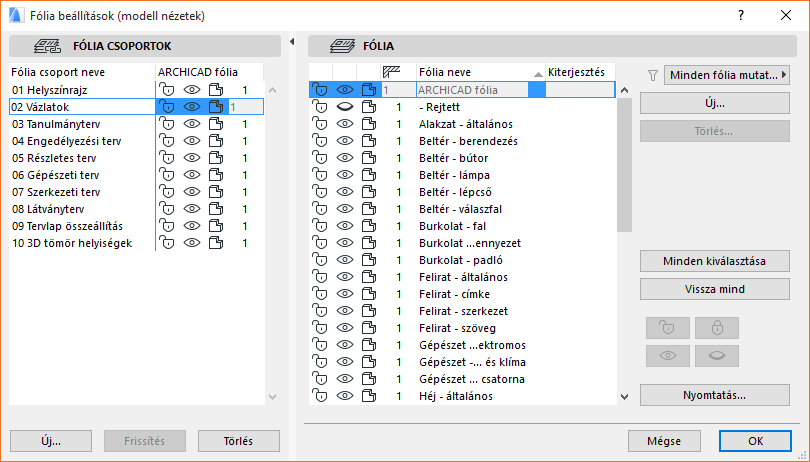Click the layer list scrollbar thumb
Viewport: 810px width, 462px height.
[624, 165]
